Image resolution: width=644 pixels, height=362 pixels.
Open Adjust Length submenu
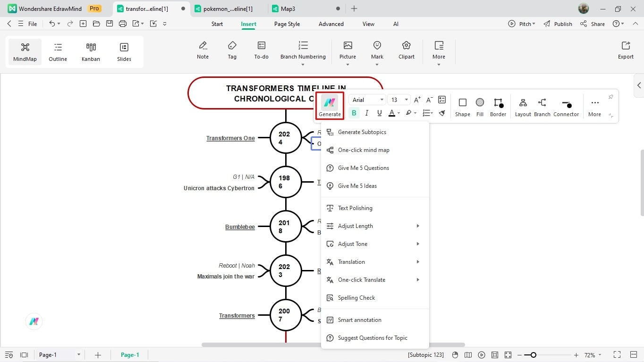375,226
